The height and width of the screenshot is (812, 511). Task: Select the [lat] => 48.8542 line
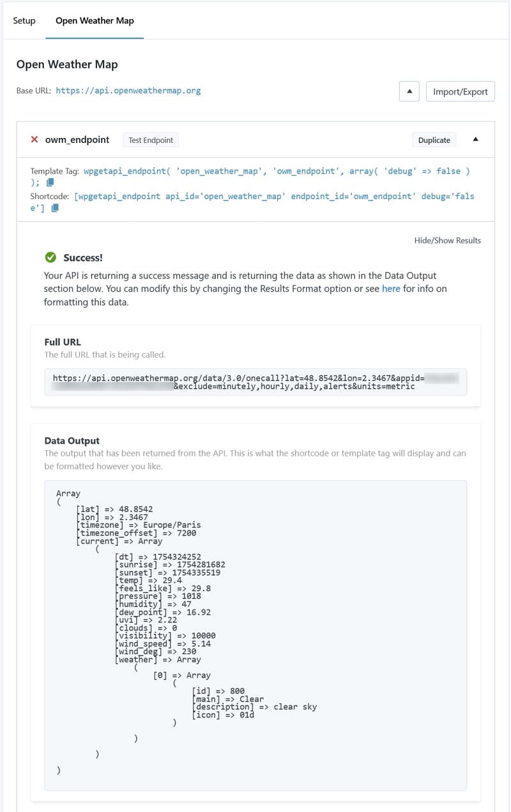click(114, 509)
